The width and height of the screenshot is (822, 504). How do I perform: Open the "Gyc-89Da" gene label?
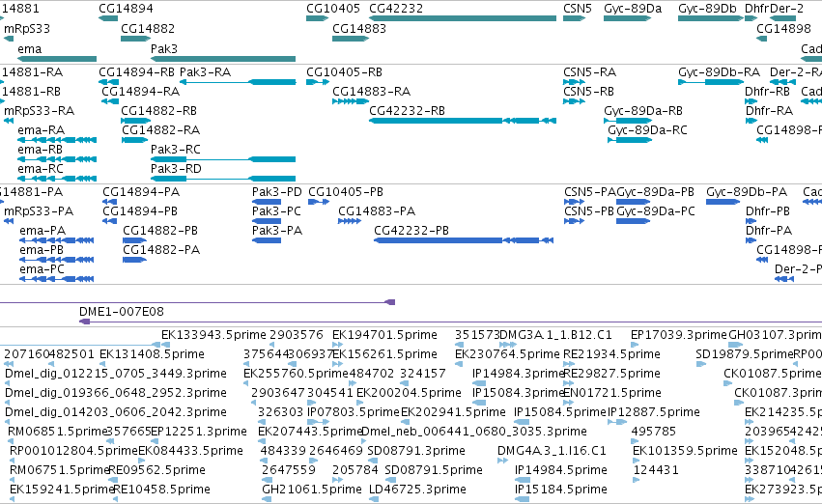(x=633, y=9)
